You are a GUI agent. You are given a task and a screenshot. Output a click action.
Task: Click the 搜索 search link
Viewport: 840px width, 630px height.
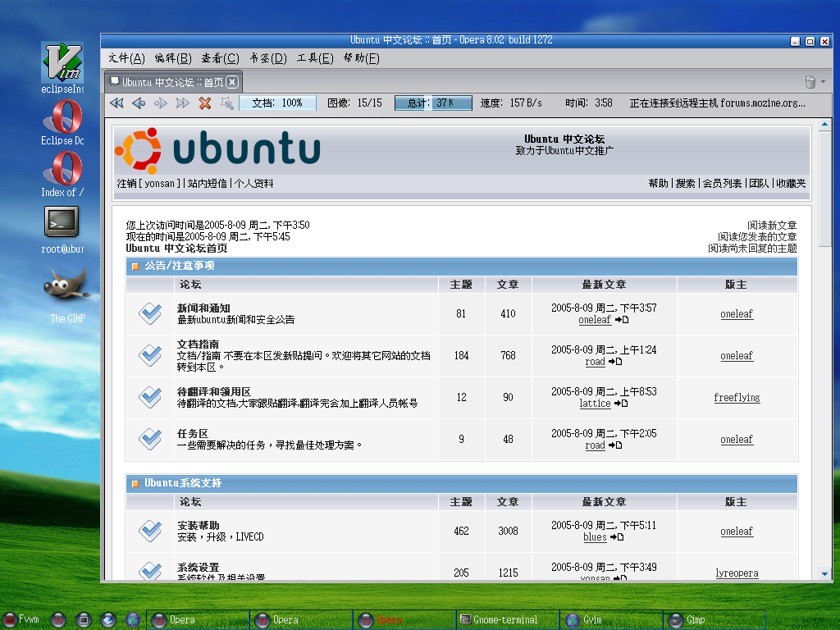(686, 183)
